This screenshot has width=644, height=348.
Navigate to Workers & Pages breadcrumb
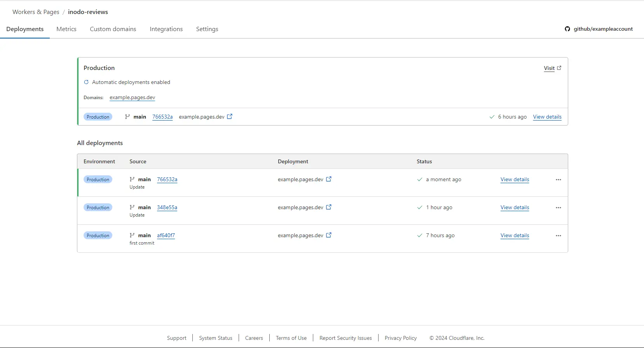(36, 12)
